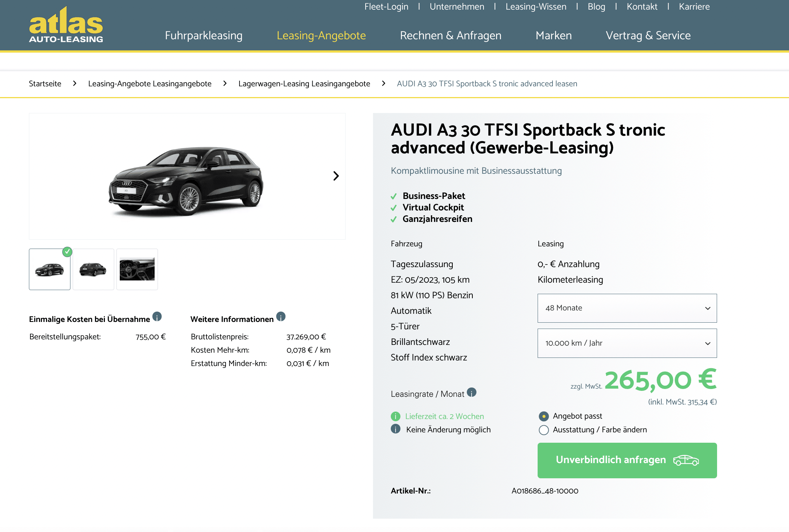
Task: Open info icon next to Leasingrate / Monat
Action: (472, 392)
